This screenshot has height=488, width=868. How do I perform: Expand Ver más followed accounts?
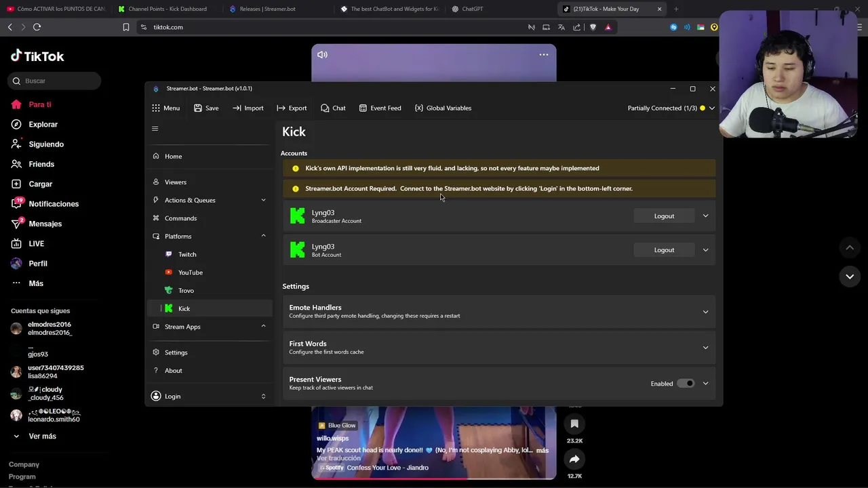(x=34, y=436)
